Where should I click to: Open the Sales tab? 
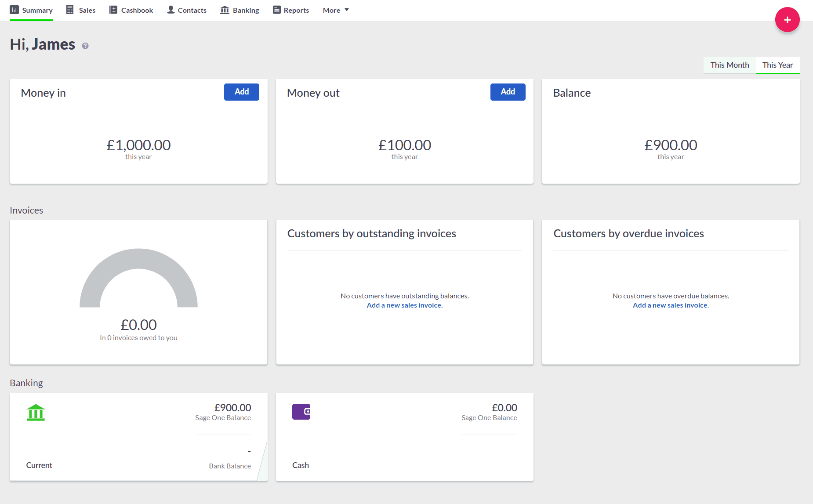(87, 10)
